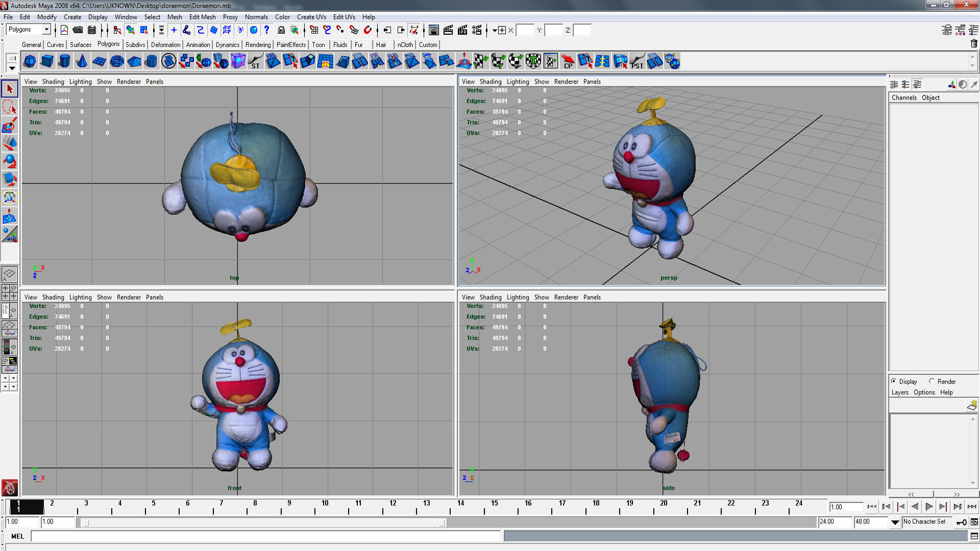Activate the Move tool
This screenshot has height=551, width=980.
coord(9,143)
